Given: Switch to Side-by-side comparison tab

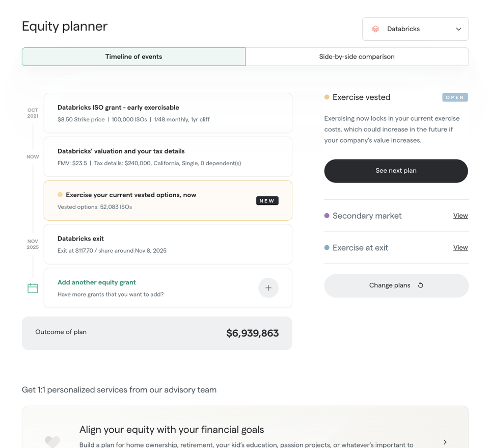Looking at the screenshot, I should 357,57.
